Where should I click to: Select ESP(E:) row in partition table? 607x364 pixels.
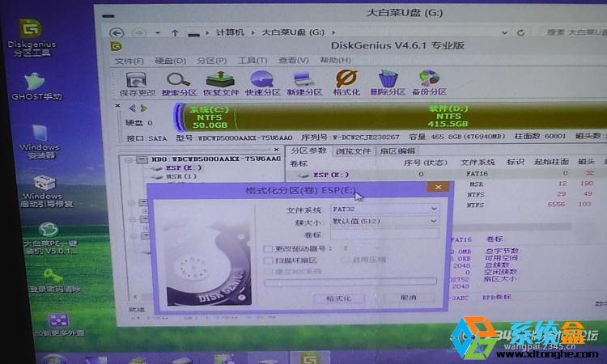pyautogui.click(x=445, y=174)
